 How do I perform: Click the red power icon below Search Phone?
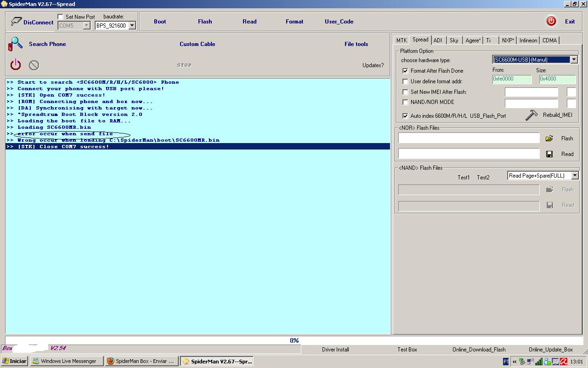pyautogui.click(x=16, y=64)
